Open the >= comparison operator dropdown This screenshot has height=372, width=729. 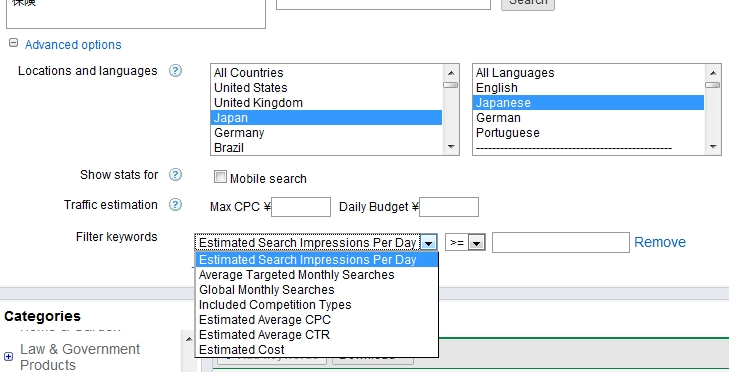point(465,242)
